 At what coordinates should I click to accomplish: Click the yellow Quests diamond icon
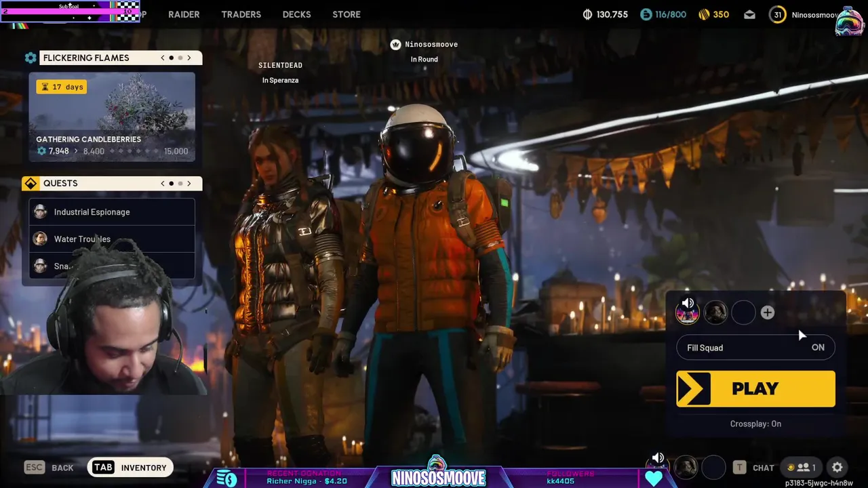[31, 183]
